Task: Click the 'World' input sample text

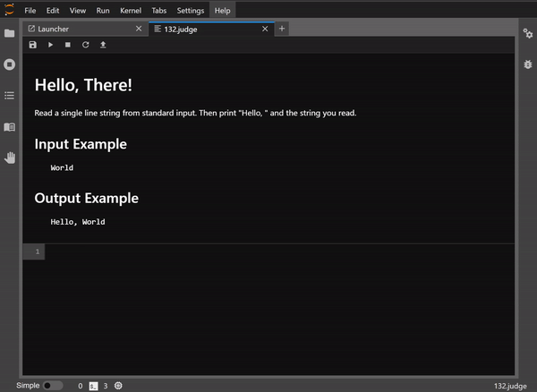Action: tap(62, 167)
